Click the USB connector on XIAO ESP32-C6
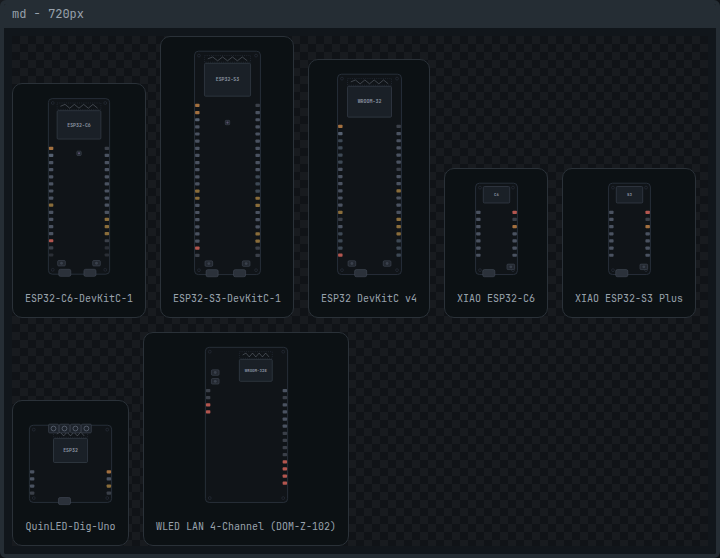 click(x=489, y=273)
